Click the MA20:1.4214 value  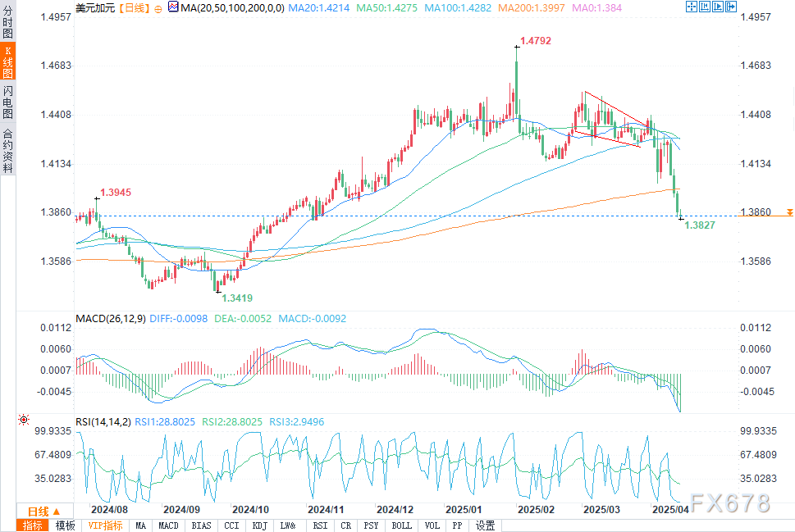tap(318, 7)
